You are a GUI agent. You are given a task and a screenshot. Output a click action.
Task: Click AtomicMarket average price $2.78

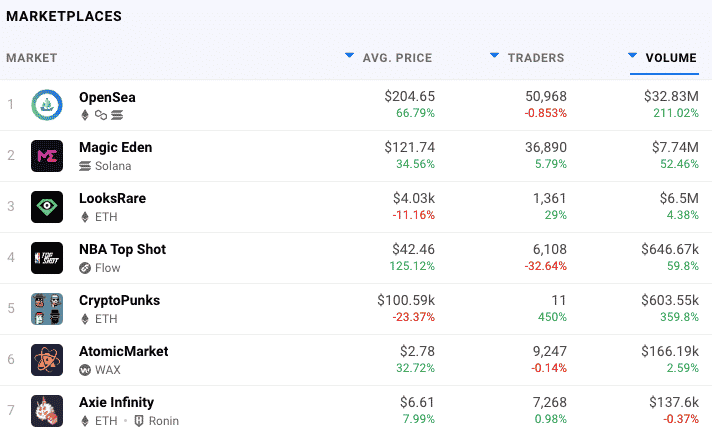point(417,351)
